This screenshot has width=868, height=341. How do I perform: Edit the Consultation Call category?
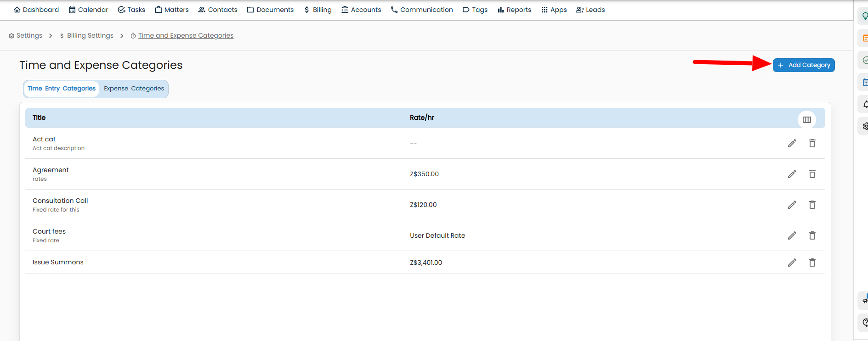792,205
